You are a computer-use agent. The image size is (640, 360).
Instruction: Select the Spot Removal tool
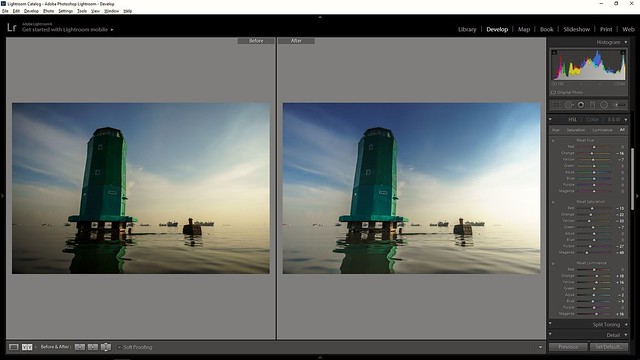(568, 105)
